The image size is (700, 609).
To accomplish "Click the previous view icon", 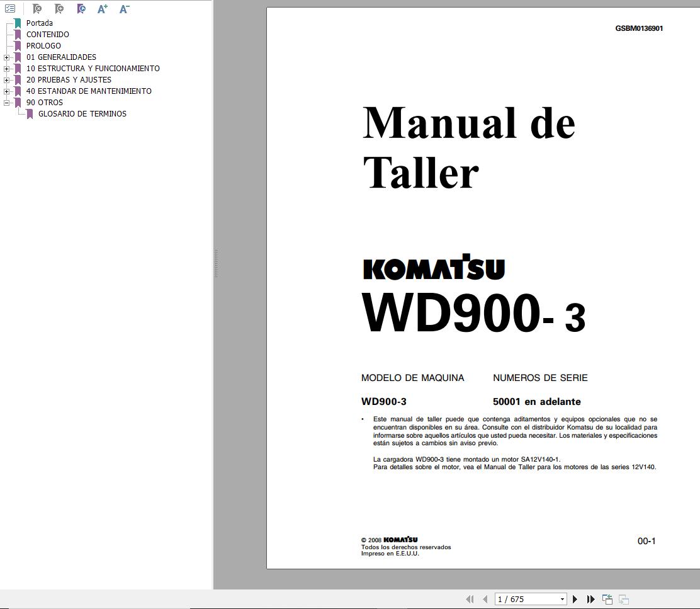I will pyautogui.click(x=607, y=599).
